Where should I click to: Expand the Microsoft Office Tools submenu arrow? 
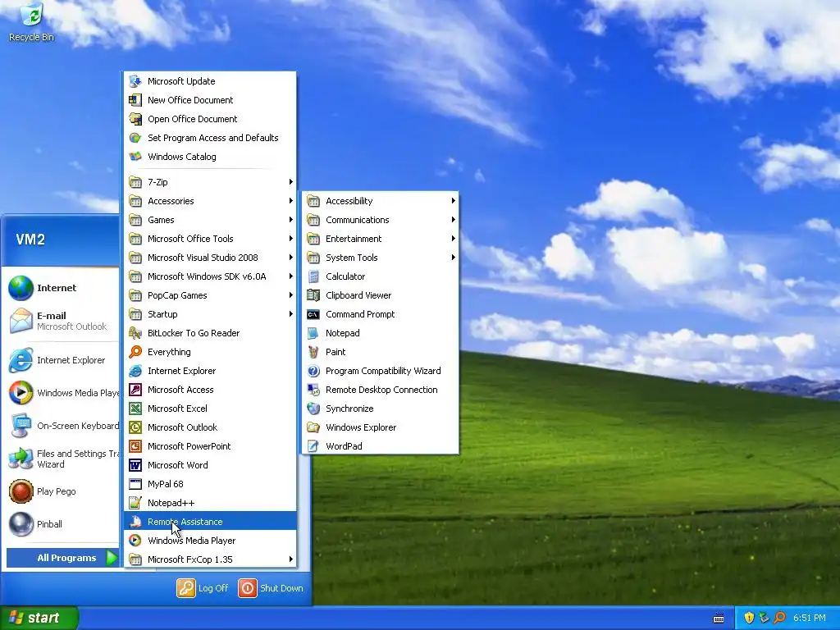point(291,239)
